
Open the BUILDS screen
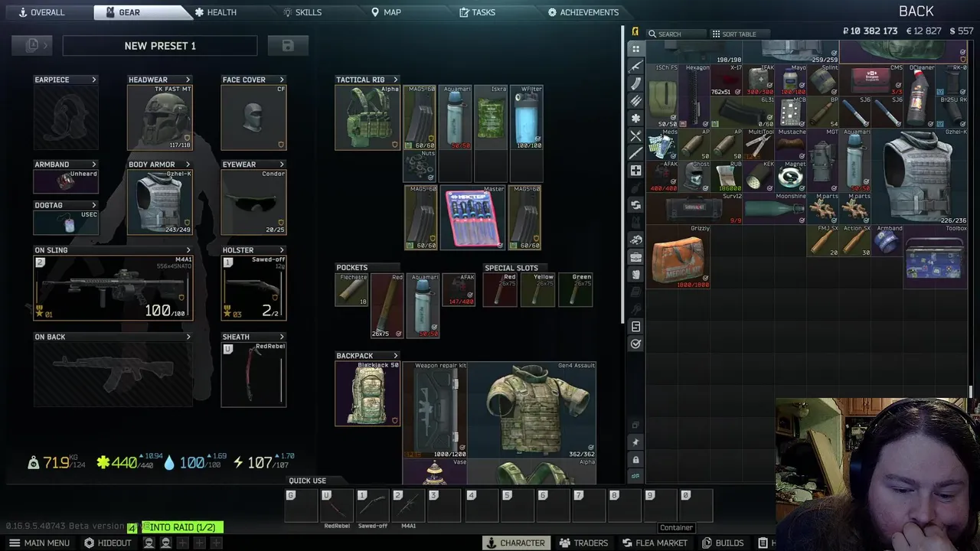[x=723, y=543]
